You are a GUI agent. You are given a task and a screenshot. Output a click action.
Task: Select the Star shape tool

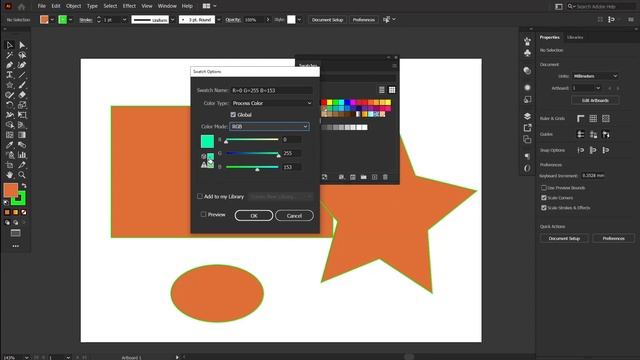[9, 85]
